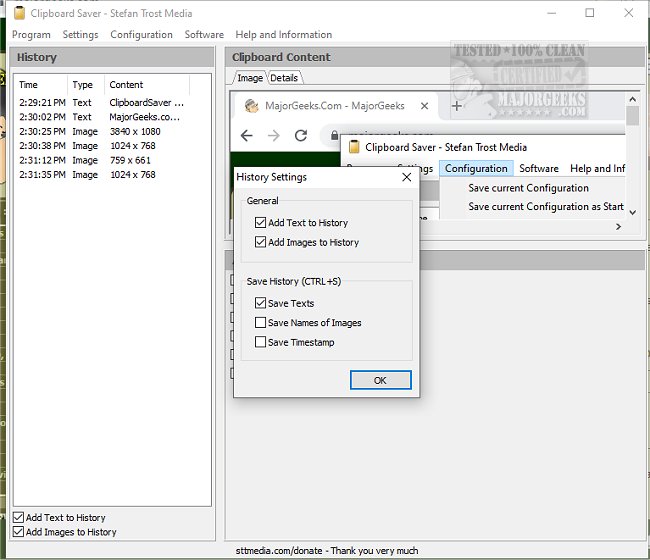650x560 pixels.
Task: Uncheck Add Text to History in dialog
Action: pyautogui.click(x=261, y=223)
